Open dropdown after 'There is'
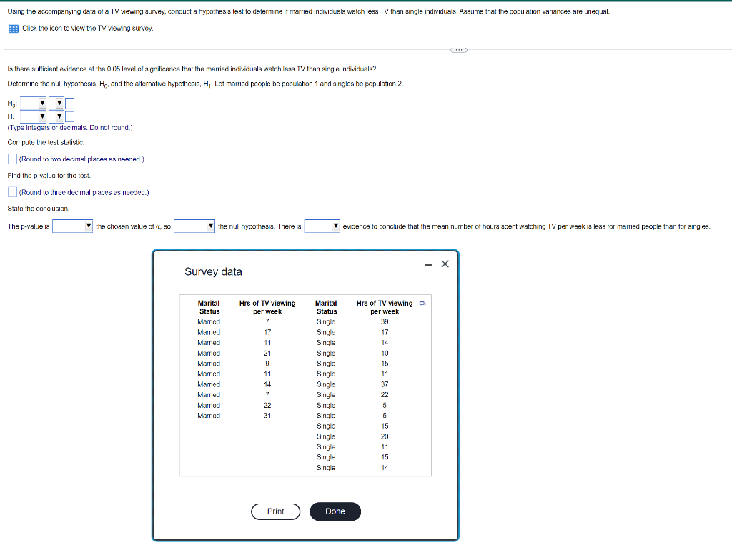Image resolution: width=732 pixels, height=560 pixels. pos(322,226)
